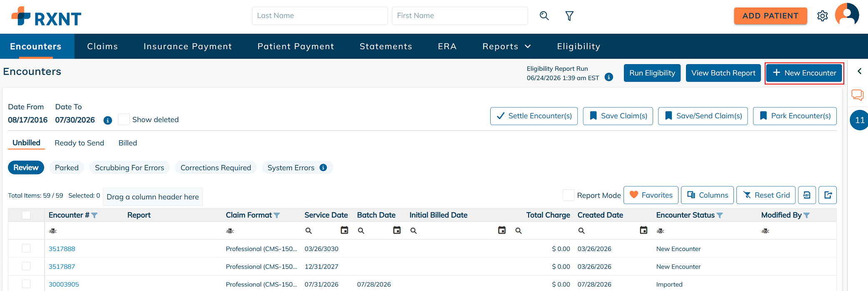This screenshot has width=868, height=291.
Task: Open the Date From value 08/17/2016
Action: click(27, 120)
